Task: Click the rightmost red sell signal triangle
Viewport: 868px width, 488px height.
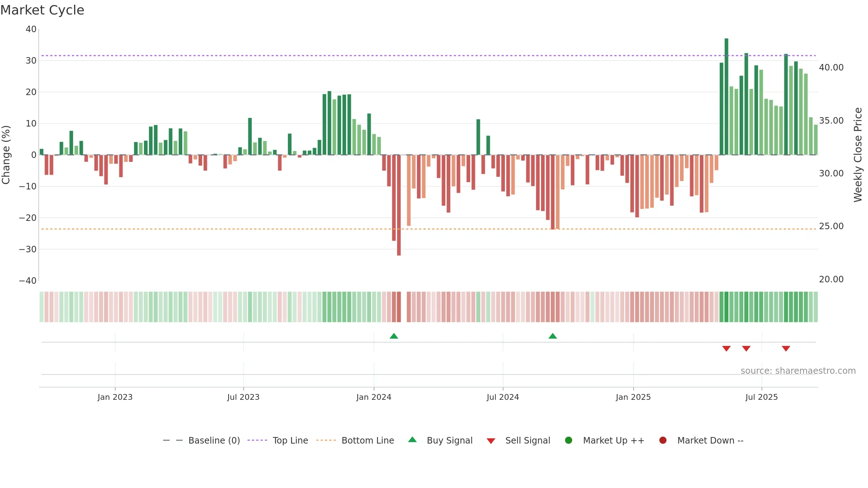Action: [786, 348]
